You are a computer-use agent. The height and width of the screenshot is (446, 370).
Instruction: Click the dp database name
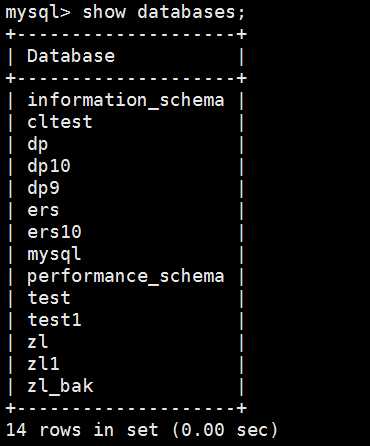point(38,145)
